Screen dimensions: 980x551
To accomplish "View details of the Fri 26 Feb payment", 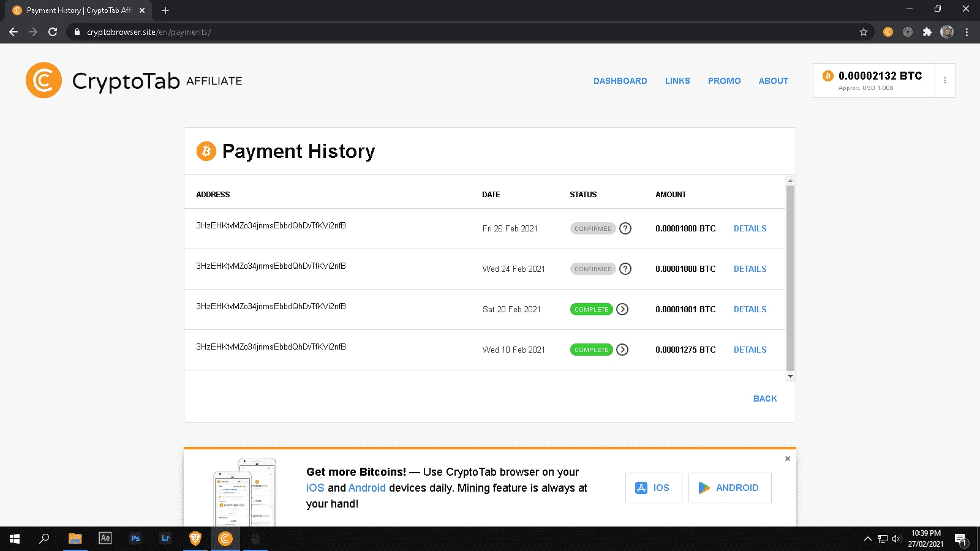I will click(750, 228).
